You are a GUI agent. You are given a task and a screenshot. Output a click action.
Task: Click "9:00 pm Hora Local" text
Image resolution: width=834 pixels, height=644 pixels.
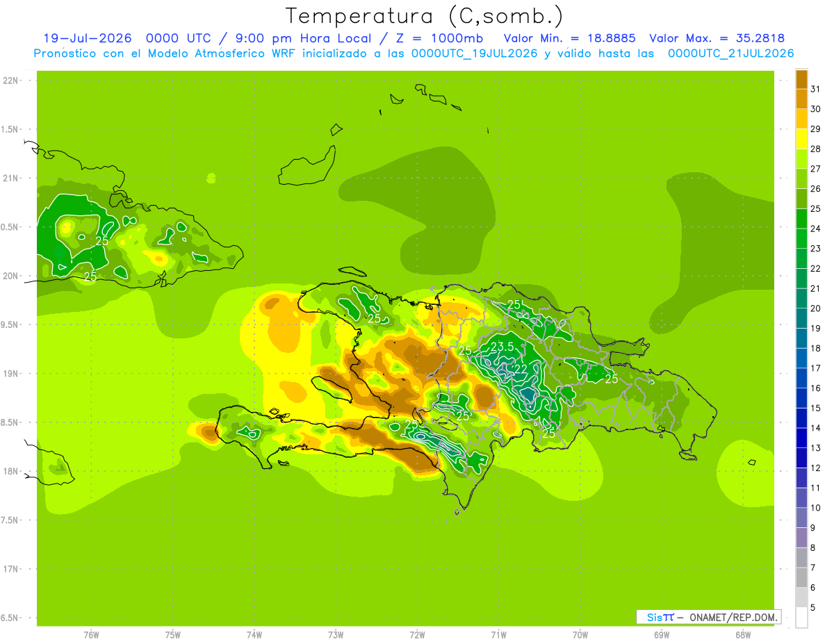[303, 38]
